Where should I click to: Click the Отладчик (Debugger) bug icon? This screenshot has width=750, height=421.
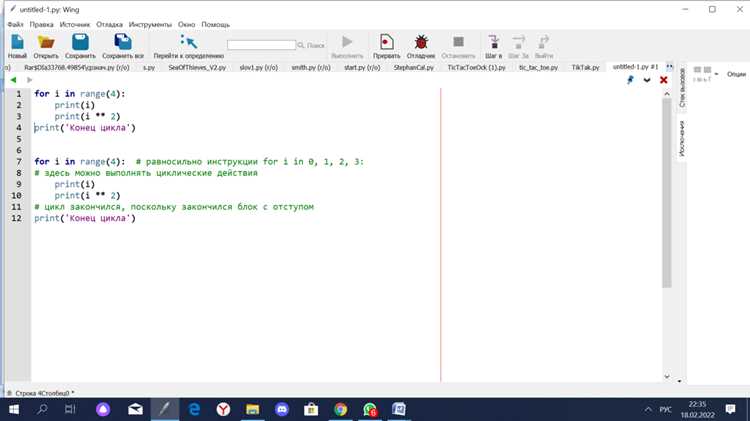pos(421,42)
